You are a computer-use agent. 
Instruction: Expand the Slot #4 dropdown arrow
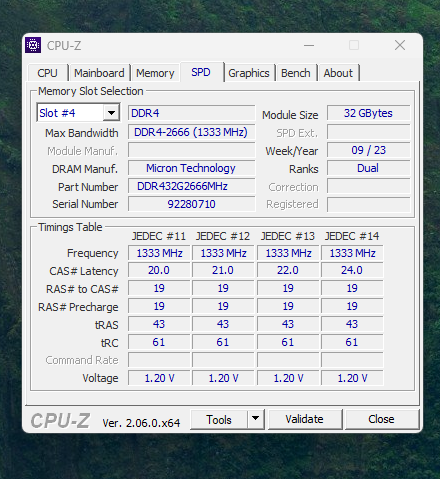click(111, 113)
